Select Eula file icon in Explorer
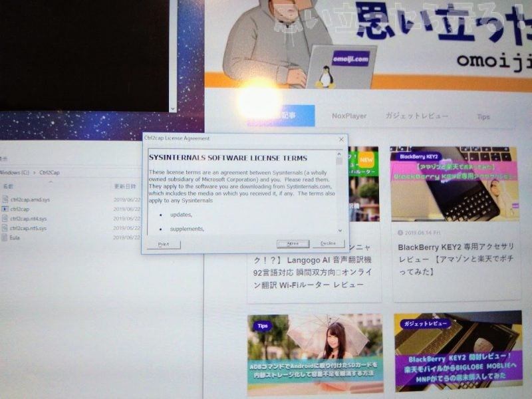The height and width of the screenshot is (399, 532). (5, 237)
